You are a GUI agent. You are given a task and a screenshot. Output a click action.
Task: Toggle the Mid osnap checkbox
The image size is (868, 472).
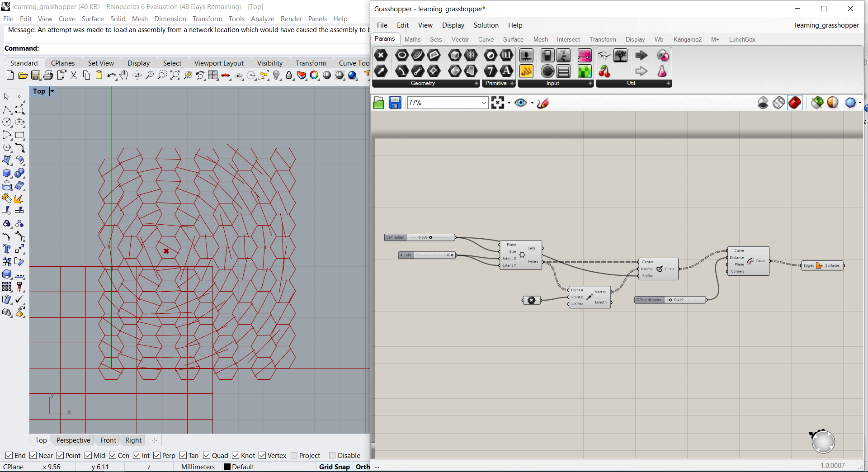[x=88, y=455]
